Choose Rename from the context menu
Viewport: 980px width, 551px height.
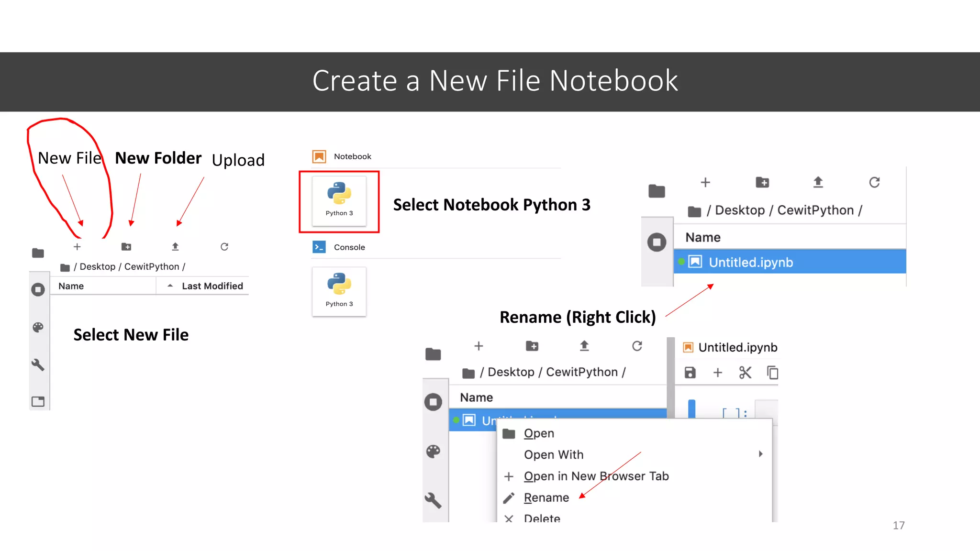click(x=635, y=497)
